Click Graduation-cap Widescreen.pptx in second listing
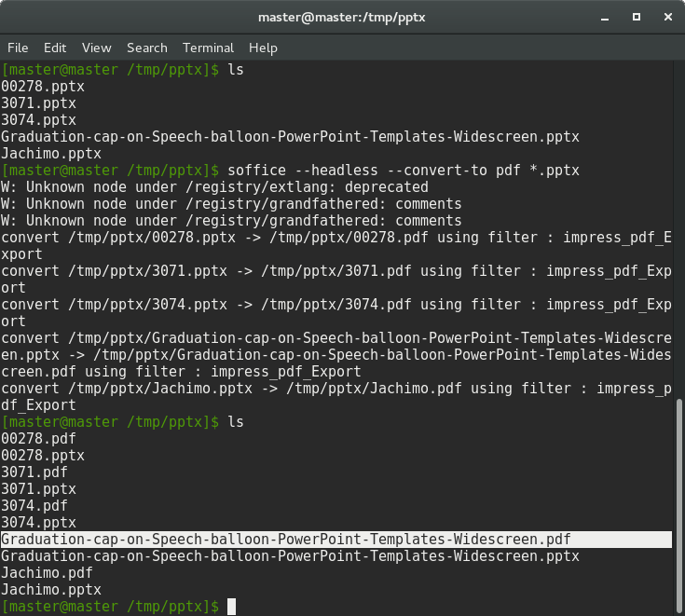This screenshot has height=616, width=685. (x=290, y=556)
